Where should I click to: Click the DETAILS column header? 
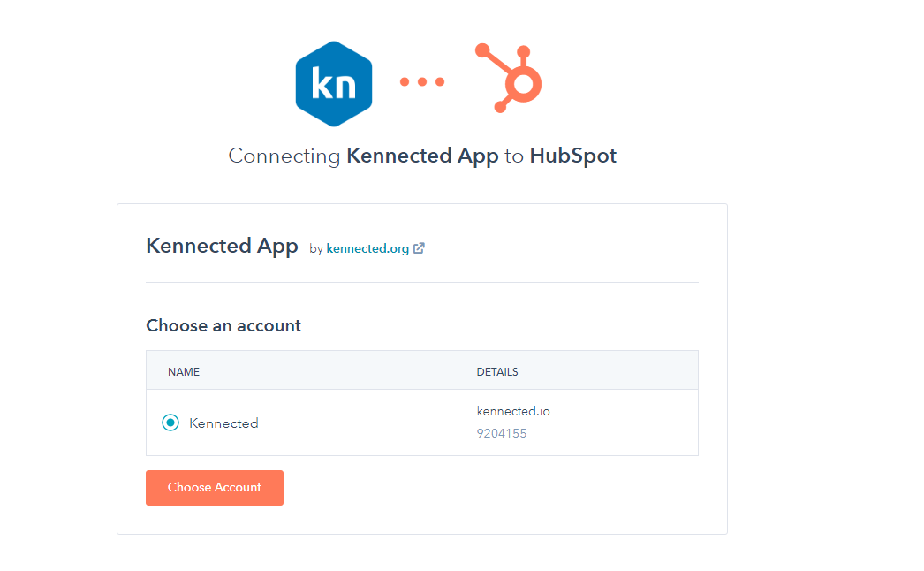pos(497,371)
